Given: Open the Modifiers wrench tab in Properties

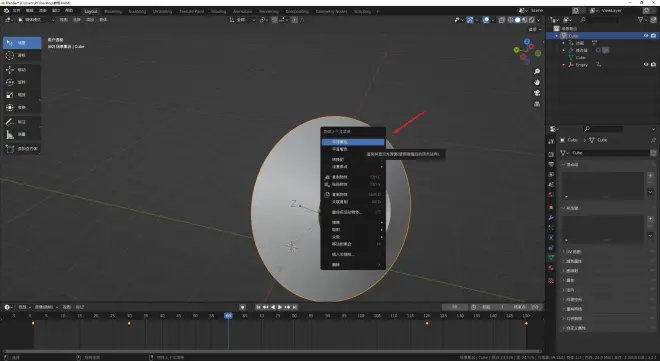Looking at the screenshot, I should pos(551,218).
